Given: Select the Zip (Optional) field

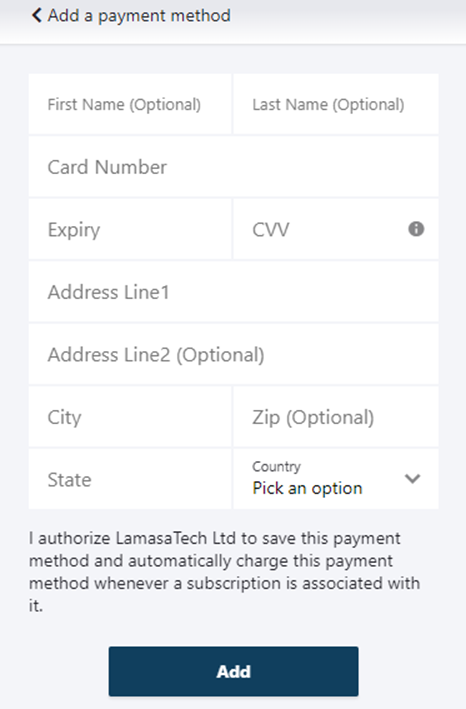Looking at the screenshot, I should [335, 417].
